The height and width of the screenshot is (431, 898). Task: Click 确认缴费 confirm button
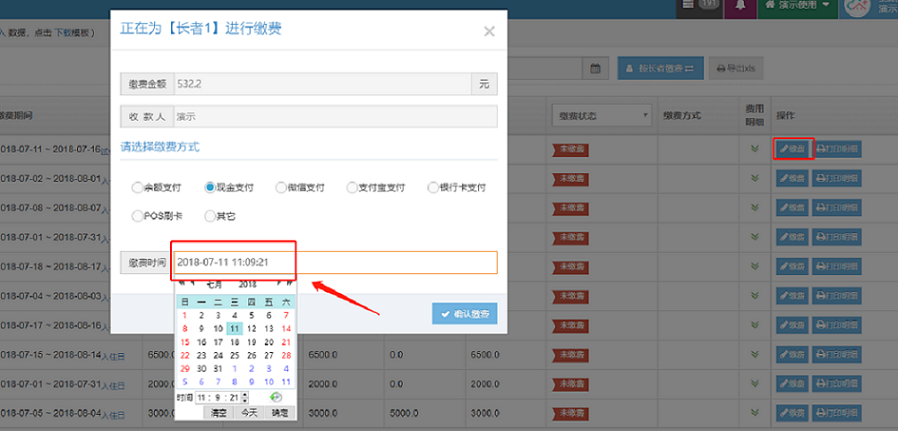464,314
